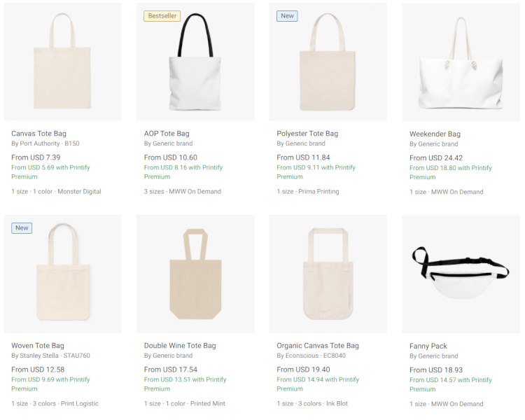Open the AOP Tote Bag title link
This screenshot has height=420, width=525.
167,134
